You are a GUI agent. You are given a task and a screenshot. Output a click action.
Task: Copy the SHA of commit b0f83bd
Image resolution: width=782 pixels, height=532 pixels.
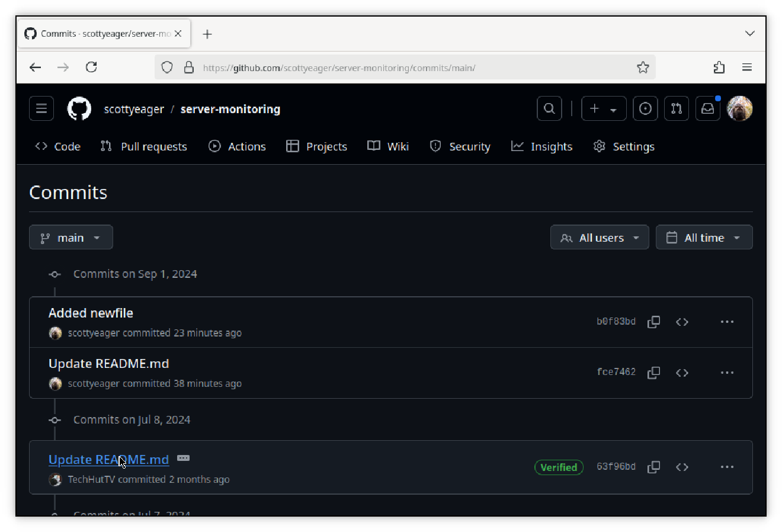pyautogui.click(x=653, y=322)
